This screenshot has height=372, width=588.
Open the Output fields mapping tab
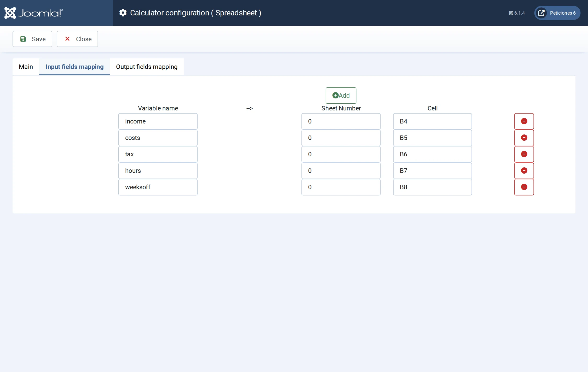point(147,67)
